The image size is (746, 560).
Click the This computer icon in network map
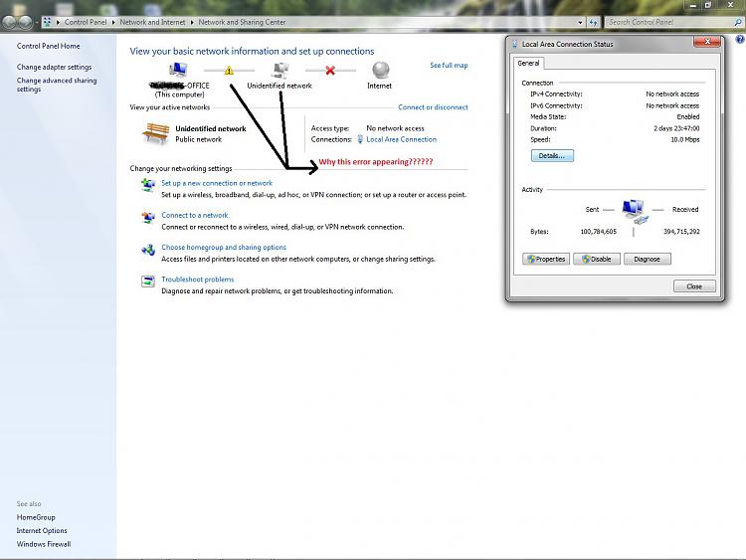pos(178,71)
